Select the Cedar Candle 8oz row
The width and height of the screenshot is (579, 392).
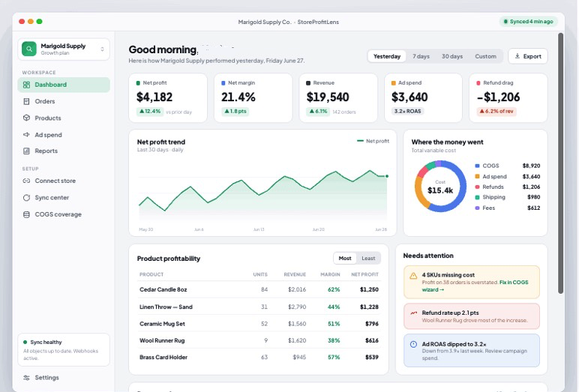pyautogui.click(x=259, y=290)
